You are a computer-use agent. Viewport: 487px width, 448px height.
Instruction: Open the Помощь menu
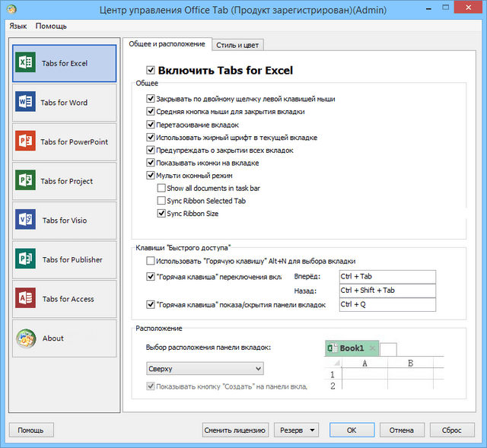tap(51, 26)
